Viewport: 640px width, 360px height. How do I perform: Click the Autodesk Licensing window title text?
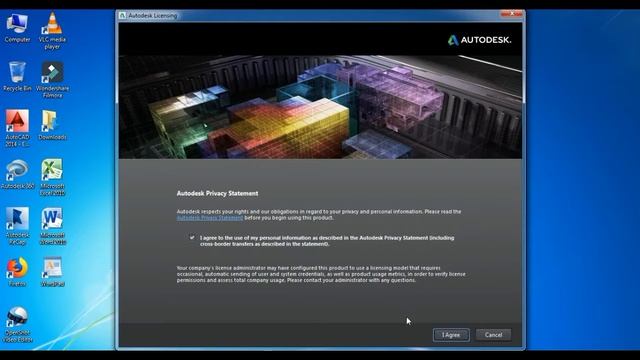pos(153,16)
